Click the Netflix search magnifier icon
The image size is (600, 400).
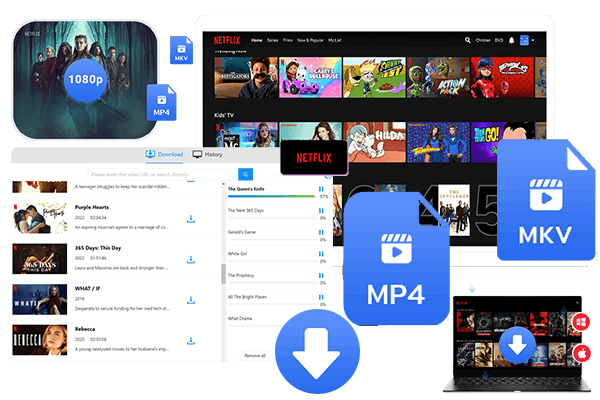click(x=468, y=40)
